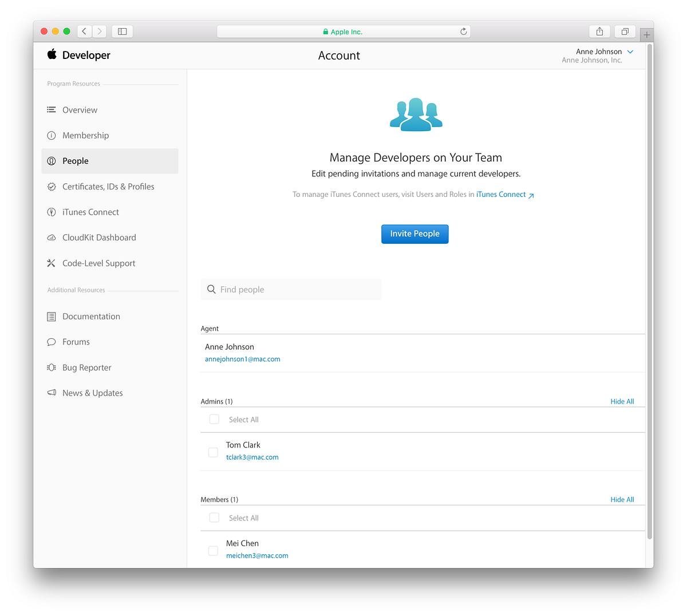Check Select All under Admins
Screen dimensions: 687x616
tap(214, 418)
